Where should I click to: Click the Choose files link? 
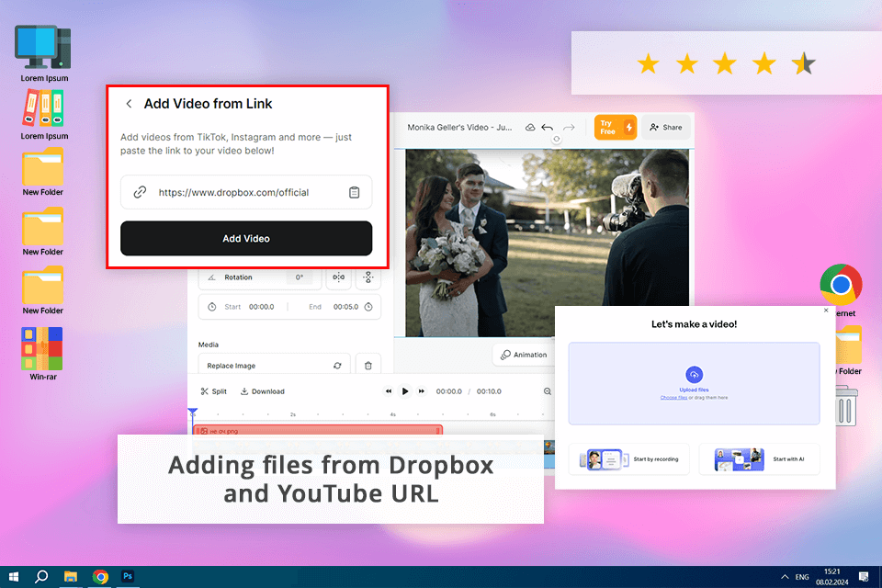coord(673,397)
